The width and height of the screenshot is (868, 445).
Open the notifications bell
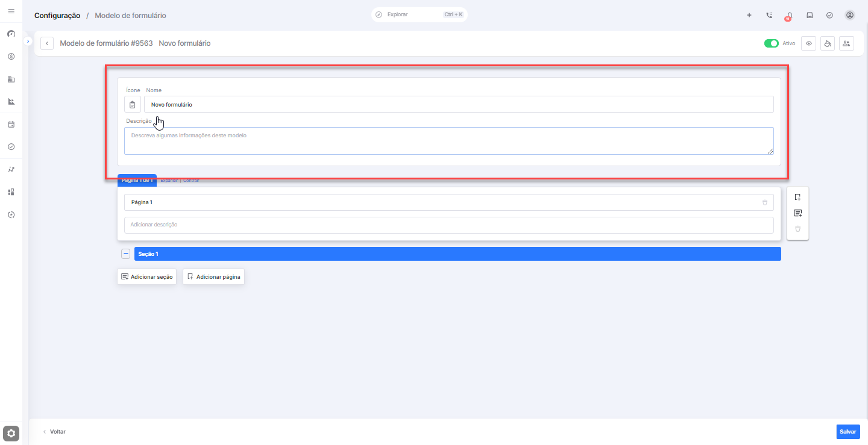click(x=789, y=16)
